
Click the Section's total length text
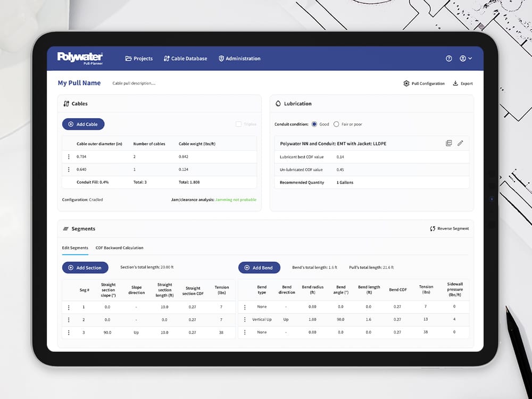pos(147,268)
